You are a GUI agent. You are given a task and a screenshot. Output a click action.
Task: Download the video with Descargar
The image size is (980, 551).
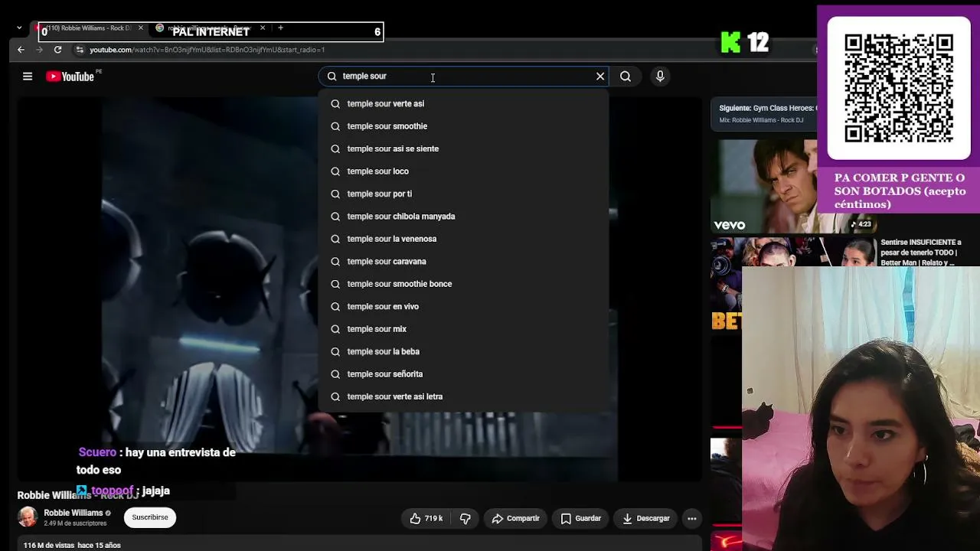point(646,518)
